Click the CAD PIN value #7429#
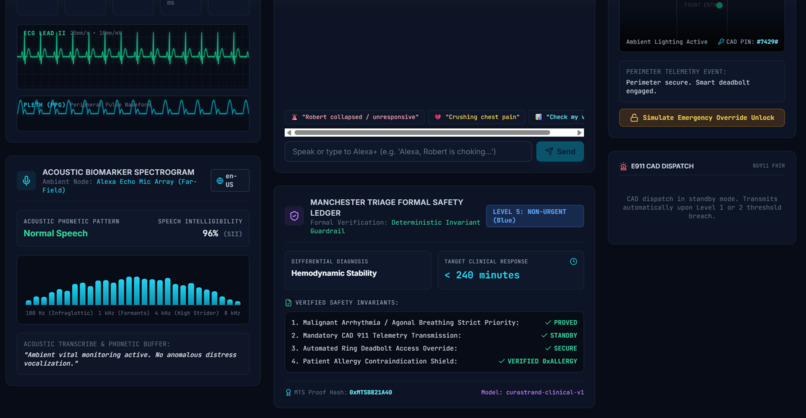The height and width of the screenshot is (418, 806). click(x=767, y=42)
